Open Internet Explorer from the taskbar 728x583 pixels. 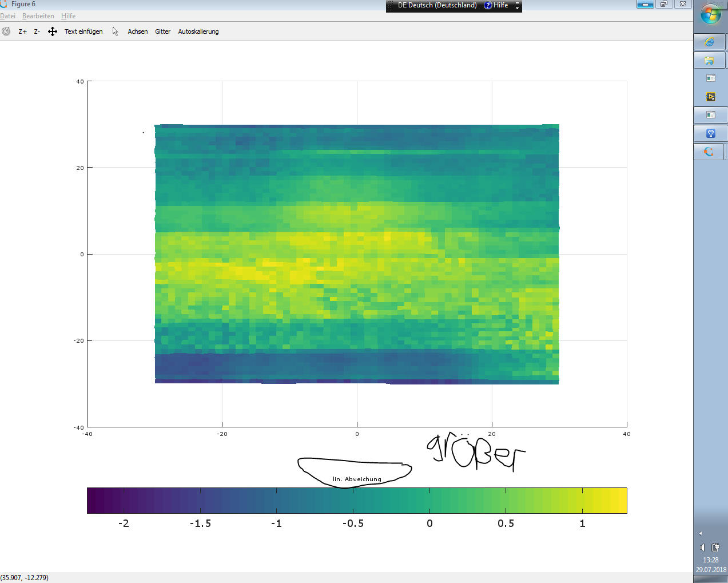(x=709, y=42)
